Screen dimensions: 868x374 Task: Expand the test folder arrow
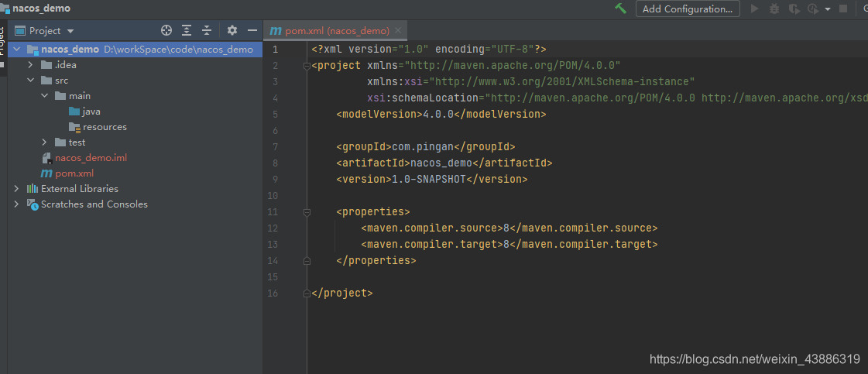(x=45, y=142)
